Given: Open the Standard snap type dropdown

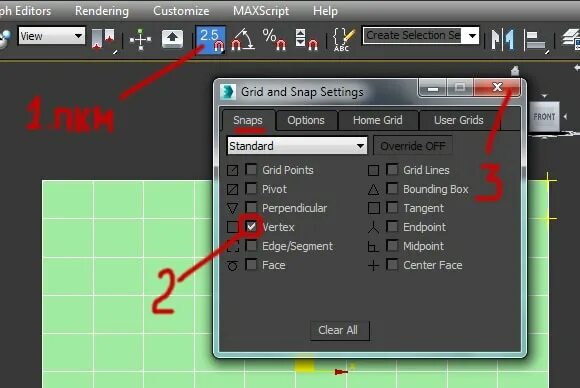Looking at the screenshot, I should 297,146.
